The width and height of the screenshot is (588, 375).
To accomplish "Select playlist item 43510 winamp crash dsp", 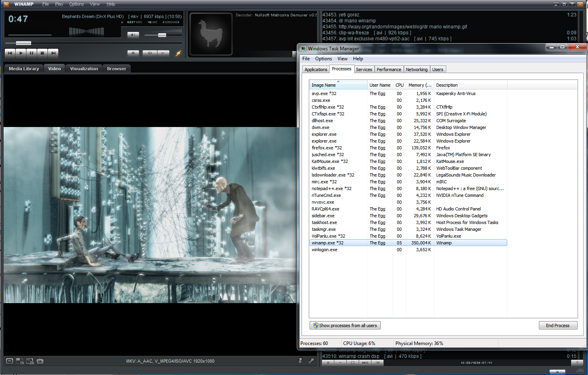I will click(449, 356).
